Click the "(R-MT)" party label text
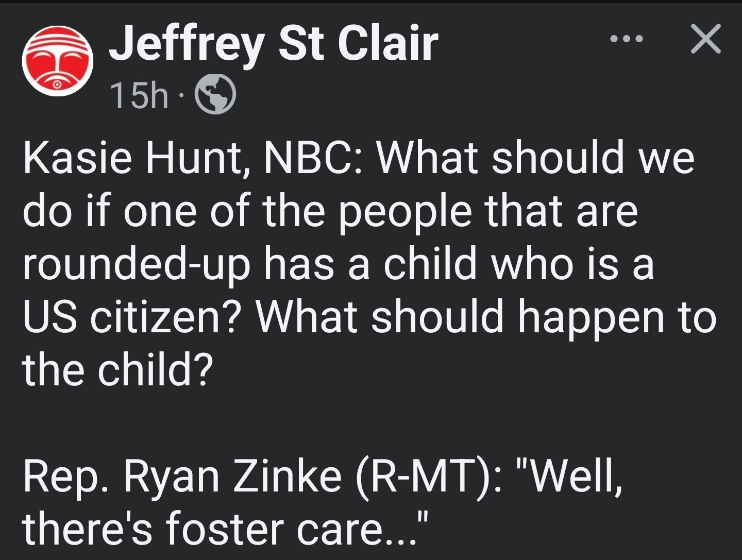Image resolution: width=742 pixels, height=560 pixels. [420, 477]
